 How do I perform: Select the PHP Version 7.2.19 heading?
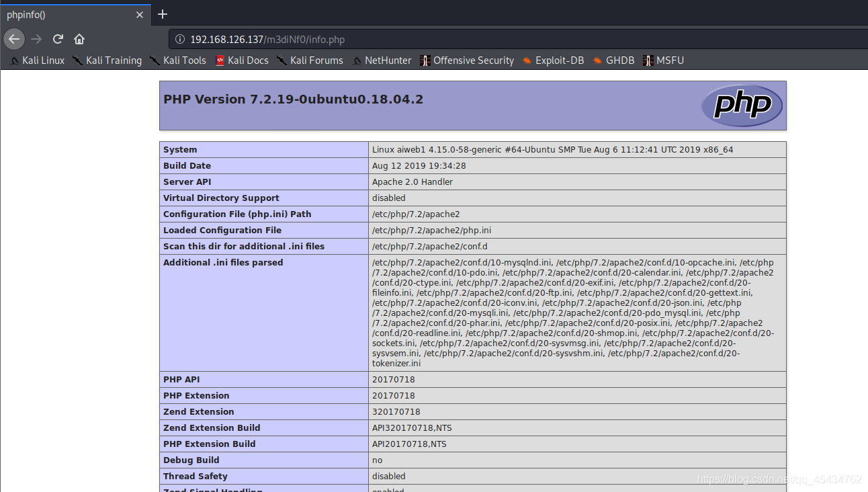(293, 99)
